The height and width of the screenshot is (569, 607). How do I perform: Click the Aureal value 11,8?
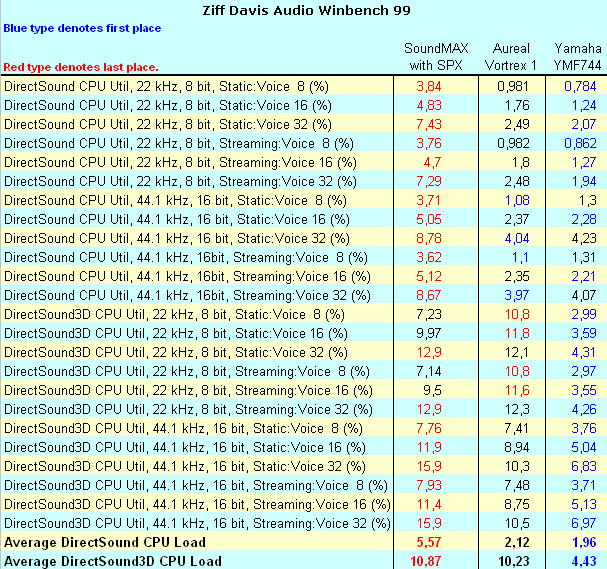(517, 333)
